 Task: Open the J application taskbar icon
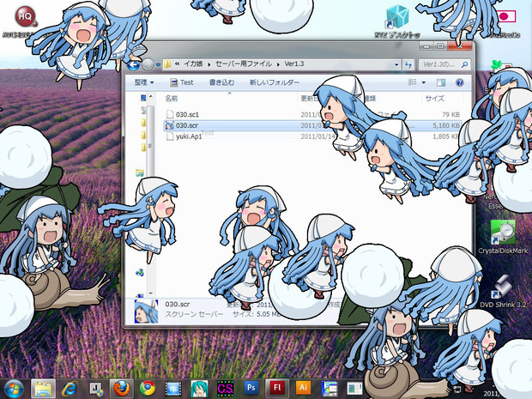[96, 389]
